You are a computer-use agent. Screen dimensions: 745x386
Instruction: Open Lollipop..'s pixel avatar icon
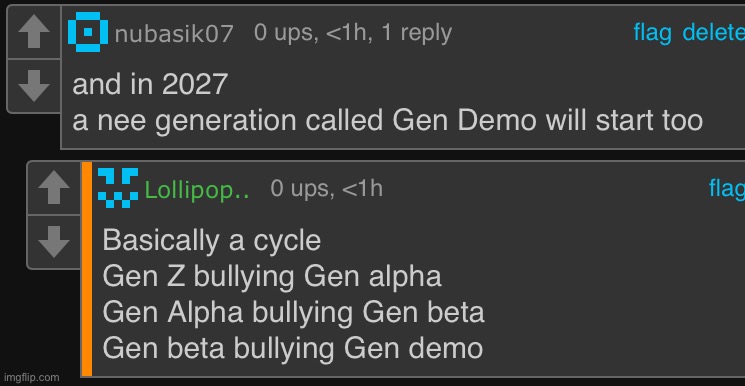click(x=118, y=188)
